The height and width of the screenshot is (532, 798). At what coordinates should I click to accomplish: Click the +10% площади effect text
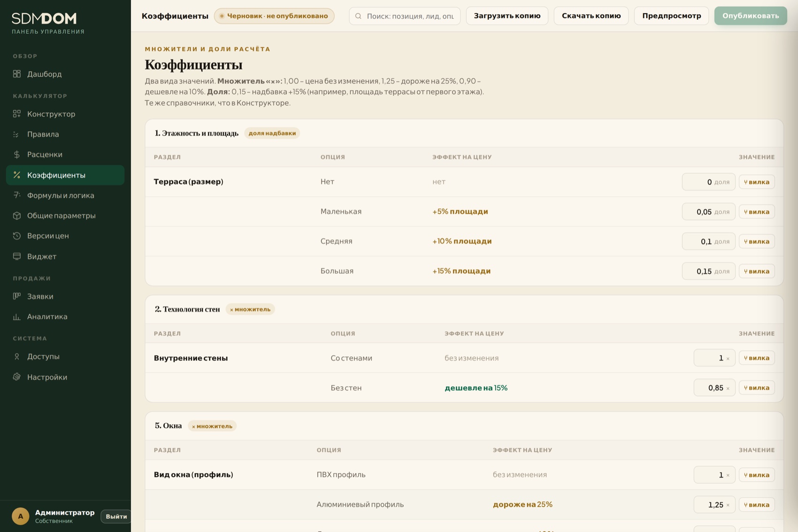pos(462,241)
